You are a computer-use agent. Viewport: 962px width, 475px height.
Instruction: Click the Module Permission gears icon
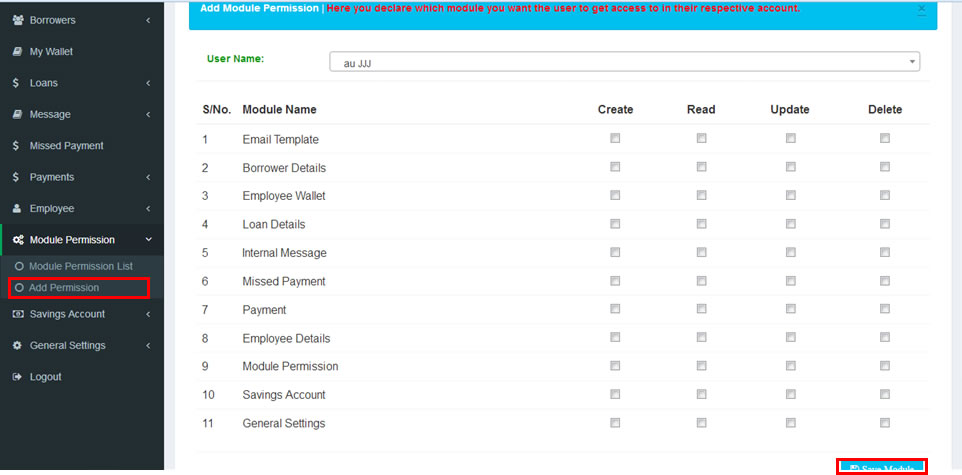[x=17, y=240]
